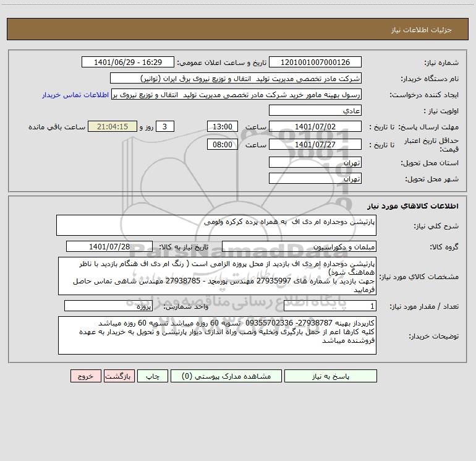Click the نام دستگاه خریدار label

click(430, 79)
